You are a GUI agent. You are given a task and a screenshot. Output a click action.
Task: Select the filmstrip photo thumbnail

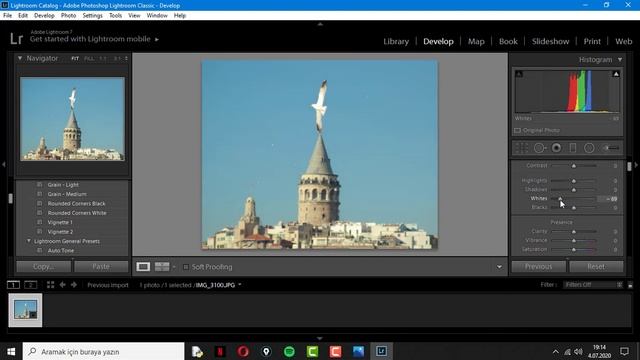[25, 310]
